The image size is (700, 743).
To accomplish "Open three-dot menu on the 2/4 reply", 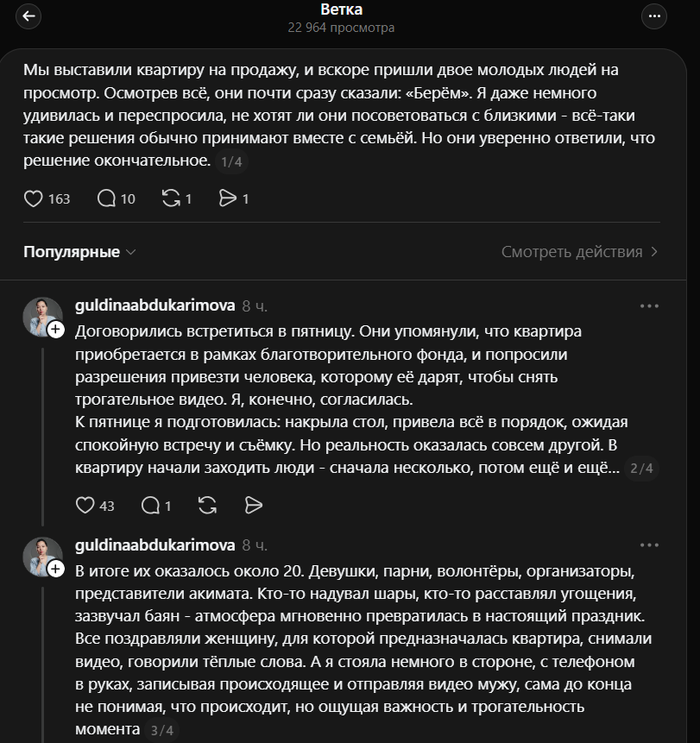I will tap(649, 306).
